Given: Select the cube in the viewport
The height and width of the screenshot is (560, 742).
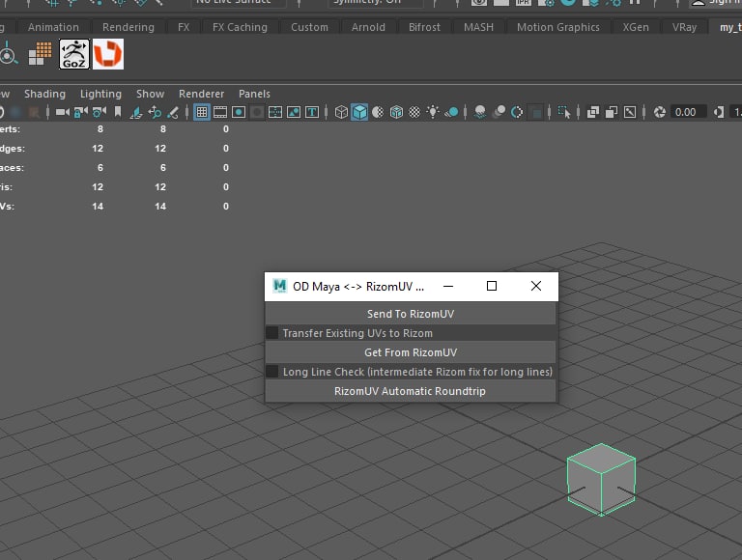Looking at the screenshot, I should coord(601,480).
